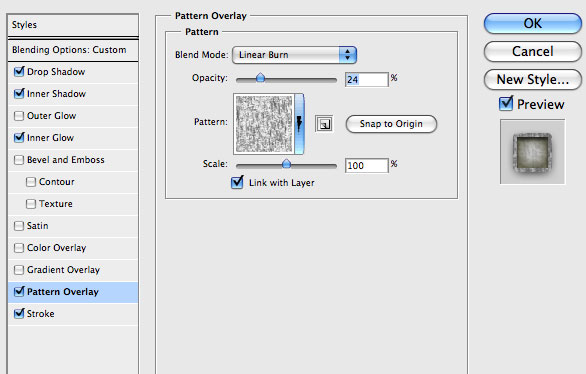Toggle the Link with Layer checkbox

pyautogui.click(x=237, y=182)
